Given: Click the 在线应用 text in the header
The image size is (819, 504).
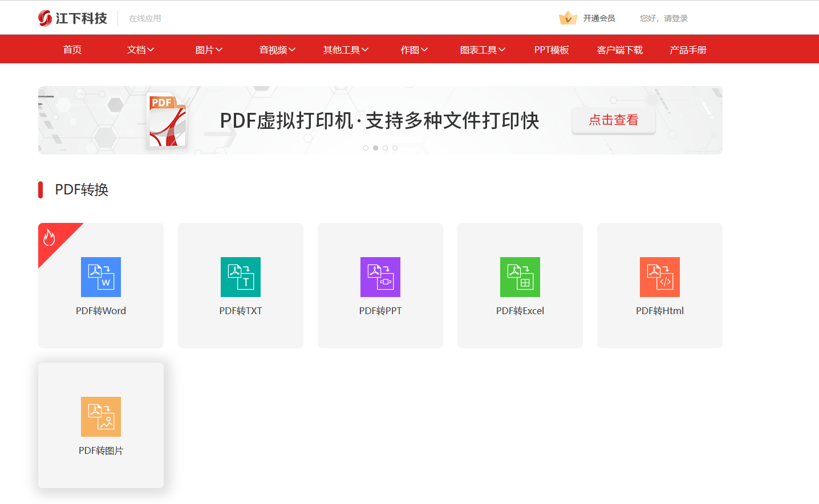Looking at the screenshot, I should 145,18.
